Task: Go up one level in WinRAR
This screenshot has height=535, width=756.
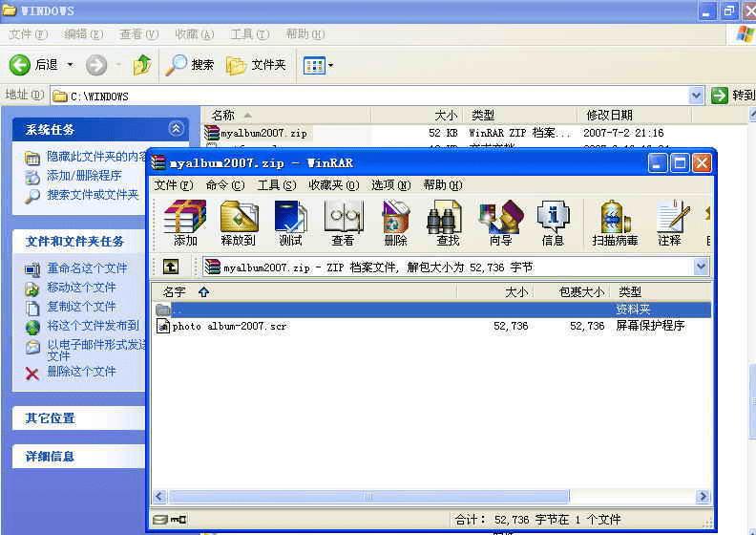Action: tap(171, 267)
